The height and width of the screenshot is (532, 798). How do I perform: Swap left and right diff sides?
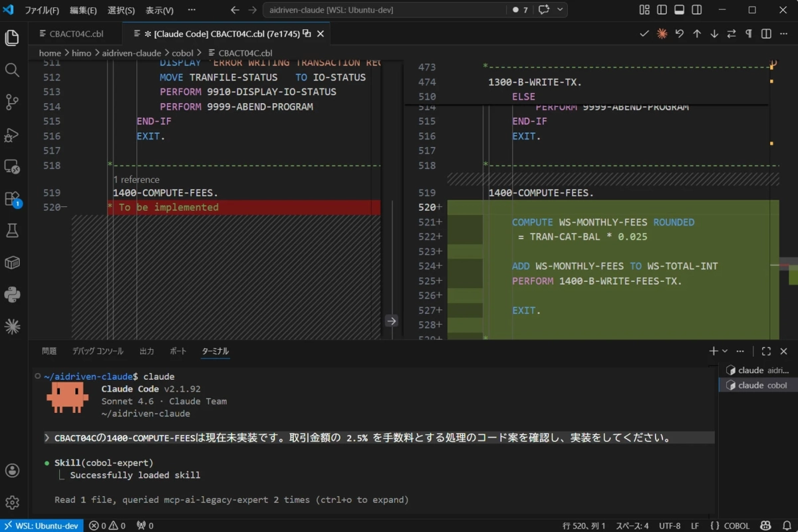tap(731, 33)
